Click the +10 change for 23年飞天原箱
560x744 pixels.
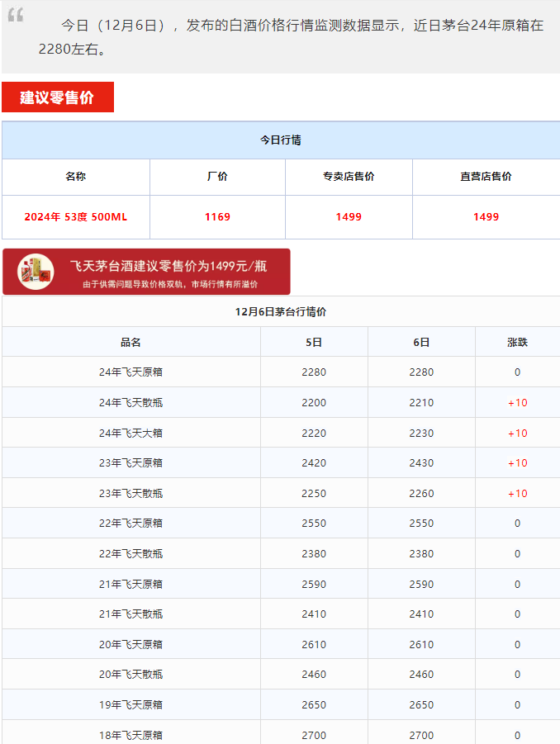click(x=517, y=462)
